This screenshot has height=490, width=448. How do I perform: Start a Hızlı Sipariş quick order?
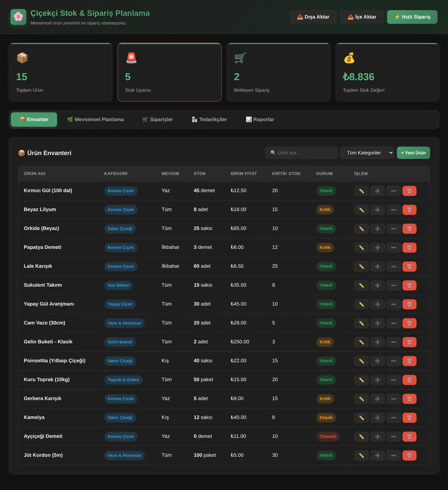point(412,17)
